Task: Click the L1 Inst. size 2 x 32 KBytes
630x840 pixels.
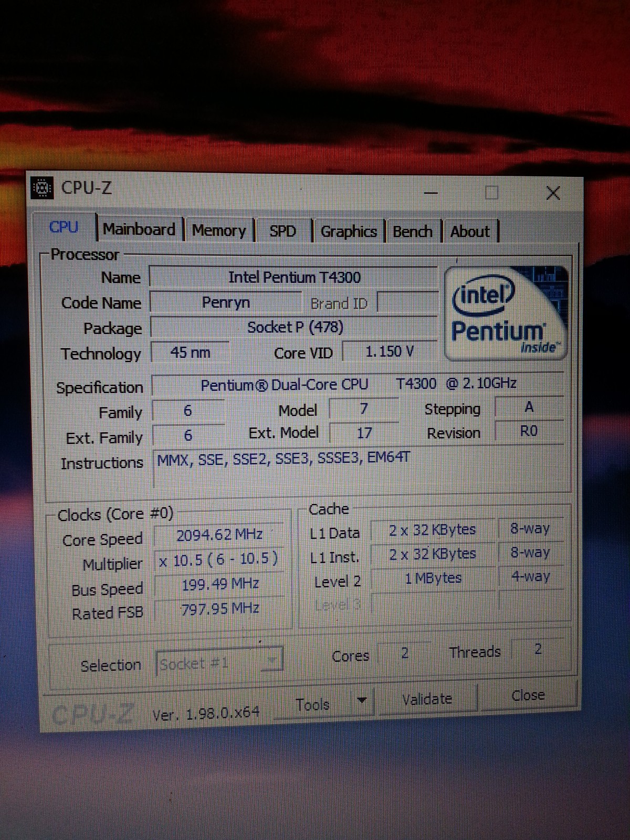Action: point(433,554)
